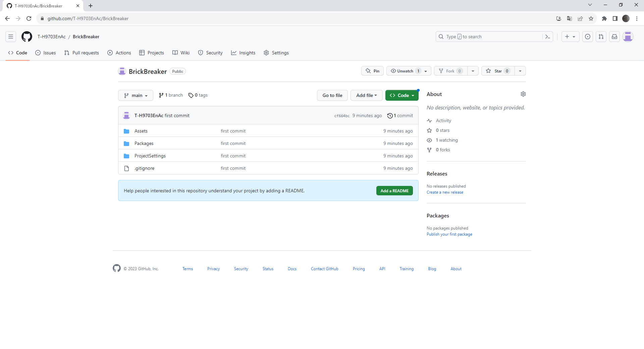Open a new browser tab

tap(91, 6)
